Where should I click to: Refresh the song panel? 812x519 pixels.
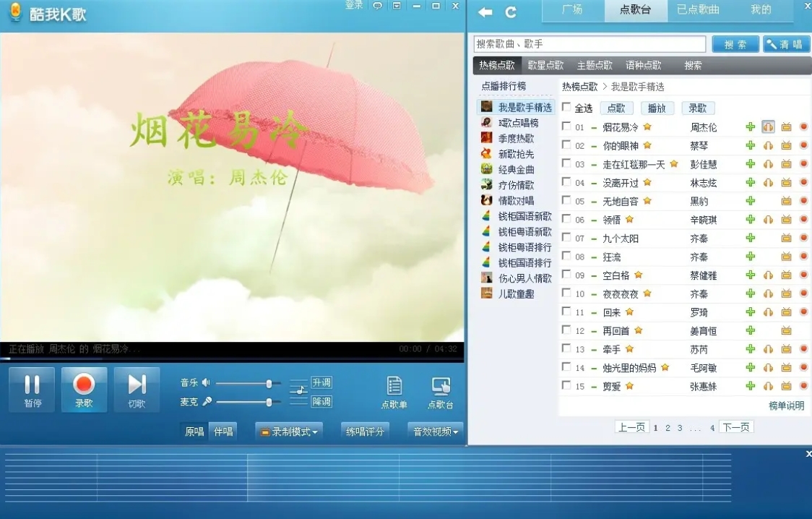click(511, 12)
